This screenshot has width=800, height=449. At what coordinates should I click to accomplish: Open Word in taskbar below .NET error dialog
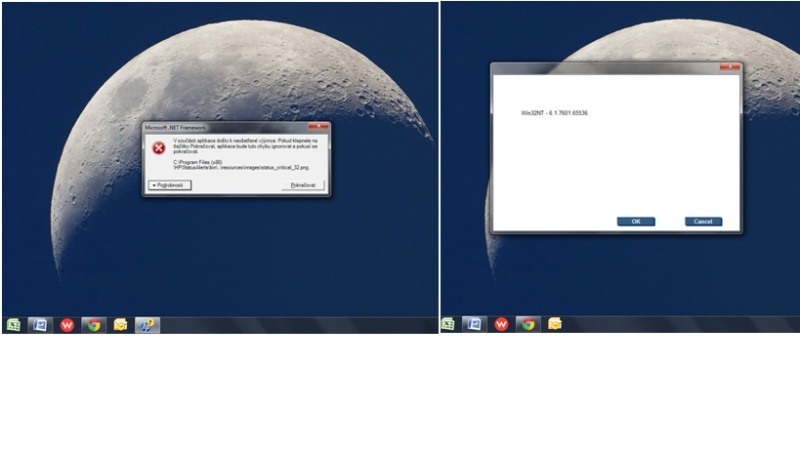click(x=39, y=324)
